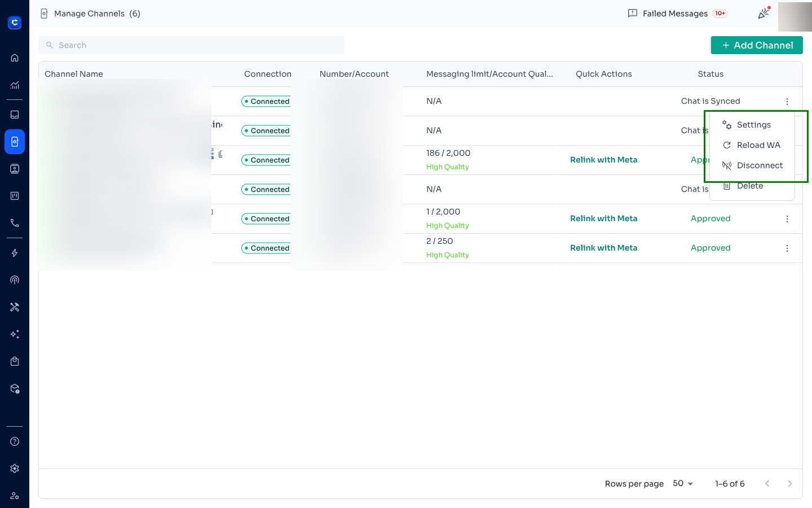Open the broadcast antenna icon in sidebar
This screenshot has height=508, width=812.
tap(15, 280)
